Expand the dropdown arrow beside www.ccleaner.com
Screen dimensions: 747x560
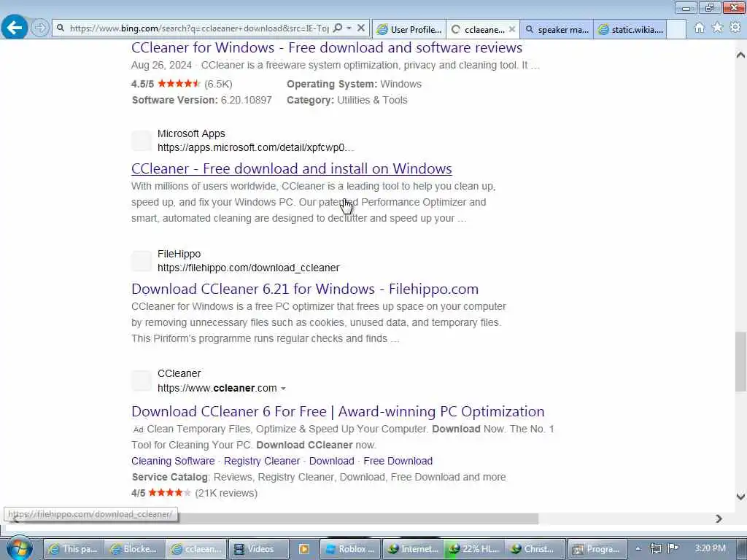click(284, 389)
